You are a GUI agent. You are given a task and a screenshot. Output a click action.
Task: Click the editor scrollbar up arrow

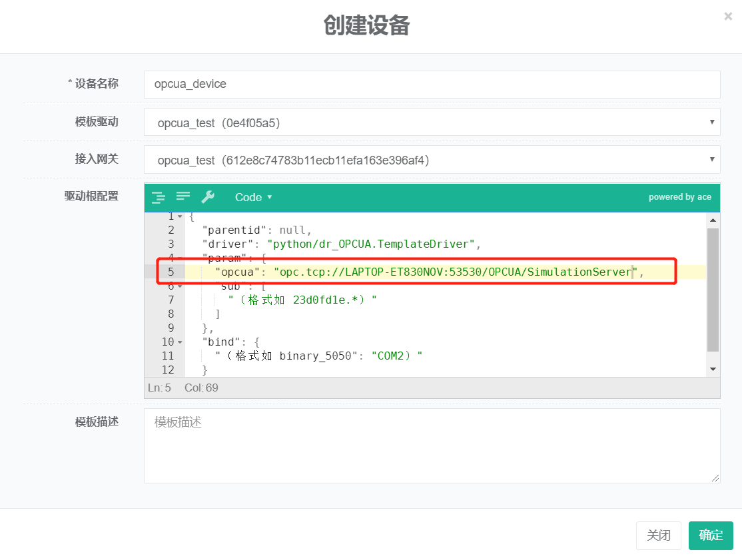tap(713, 220)
